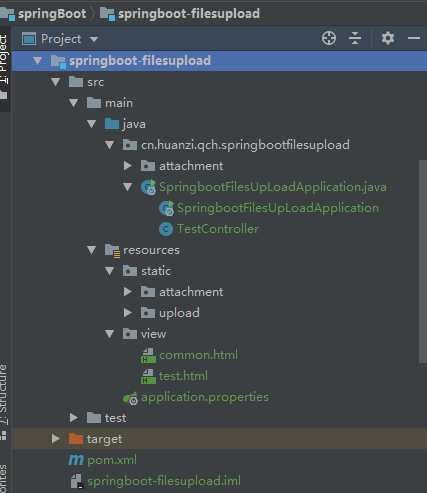Expand the target folder arrow
The image size is (427, 493).
[56, 439]
